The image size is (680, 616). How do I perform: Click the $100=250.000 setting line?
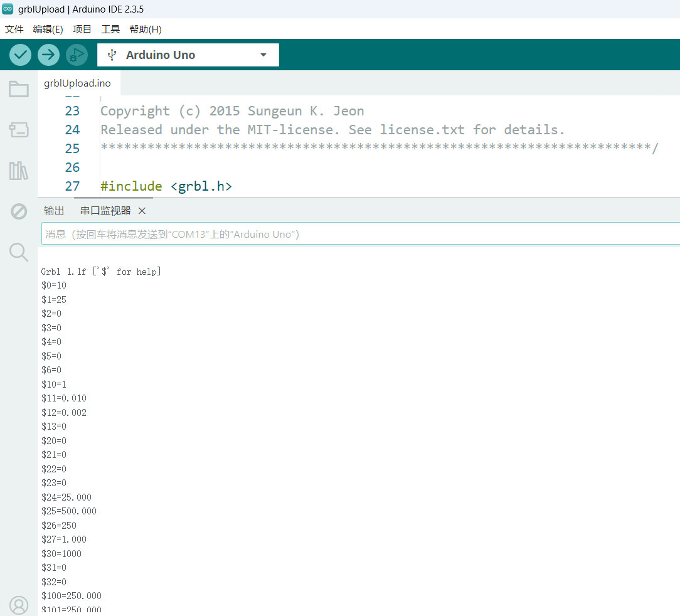[71, 595]
